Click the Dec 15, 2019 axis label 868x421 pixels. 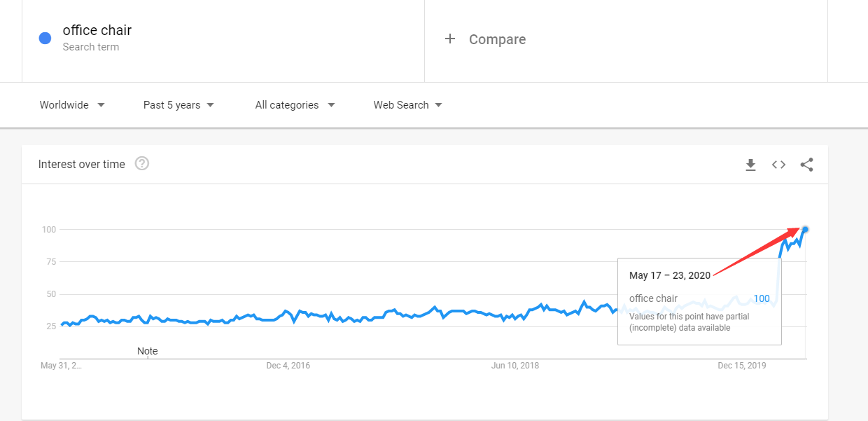click(x=742, y=366)
